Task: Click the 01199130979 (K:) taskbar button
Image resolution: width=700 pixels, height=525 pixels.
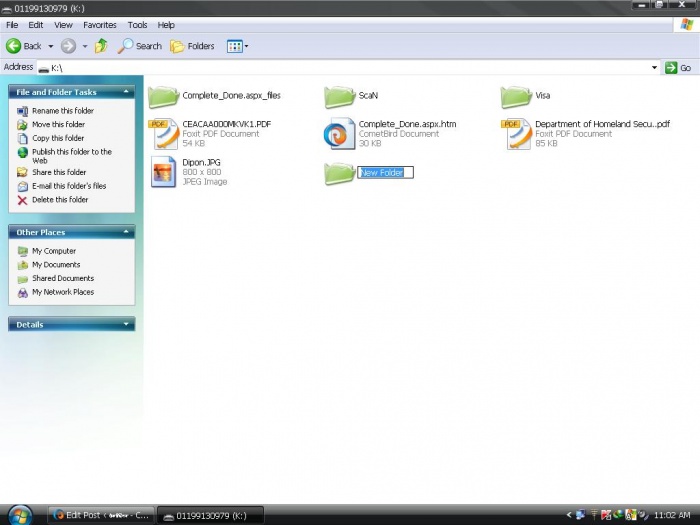Action: (211, 516)
